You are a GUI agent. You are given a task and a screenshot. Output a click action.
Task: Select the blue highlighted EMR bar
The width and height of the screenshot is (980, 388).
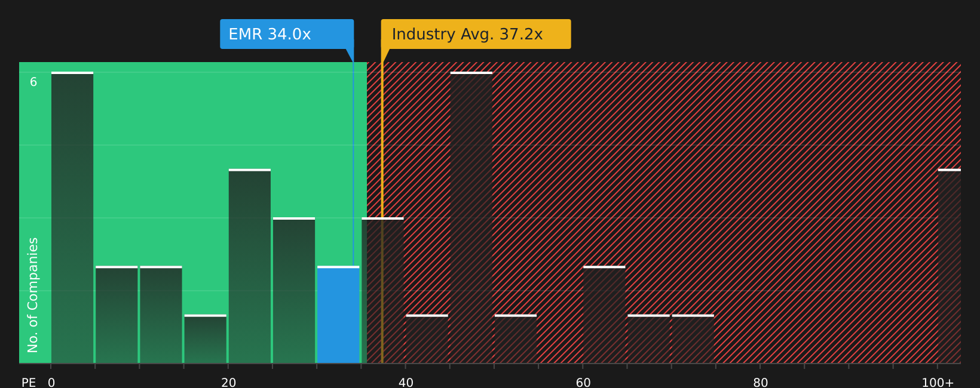(x=338, y=315)
